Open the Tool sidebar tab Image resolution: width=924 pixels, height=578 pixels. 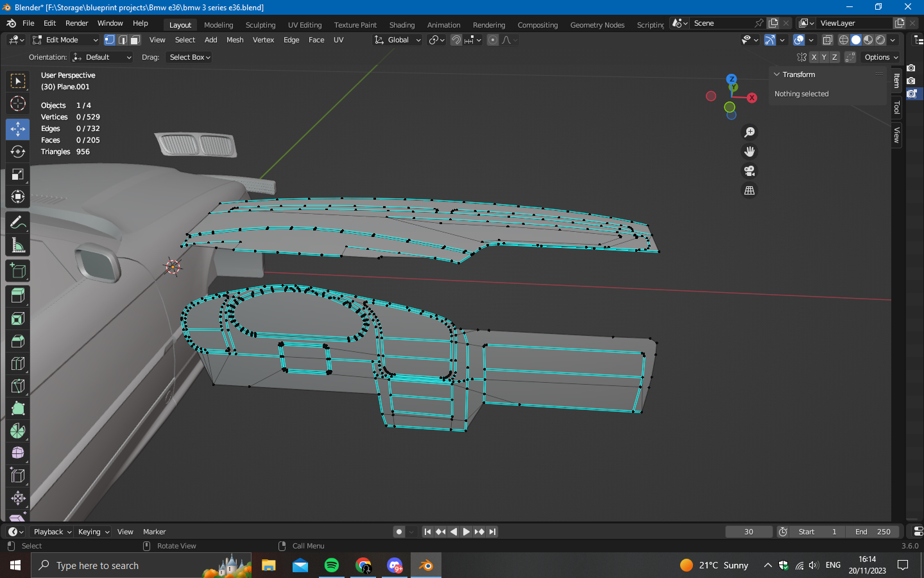click(x=897, y=107)
